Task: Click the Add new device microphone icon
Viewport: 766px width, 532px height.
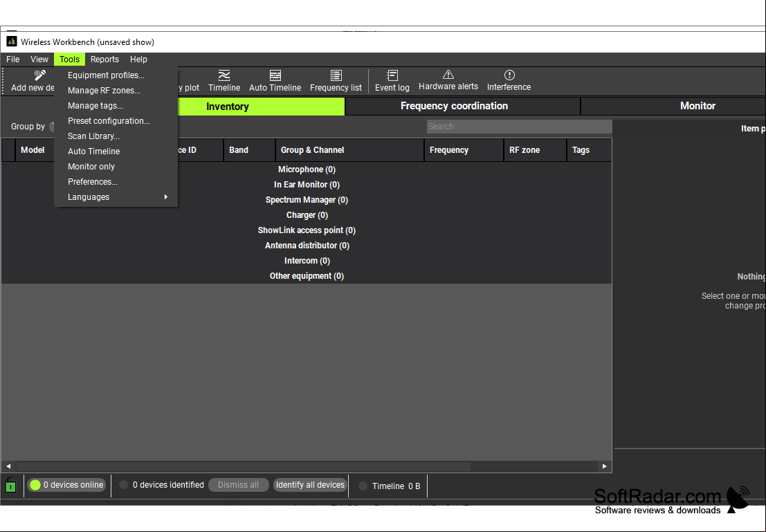Action: (39, 75)
